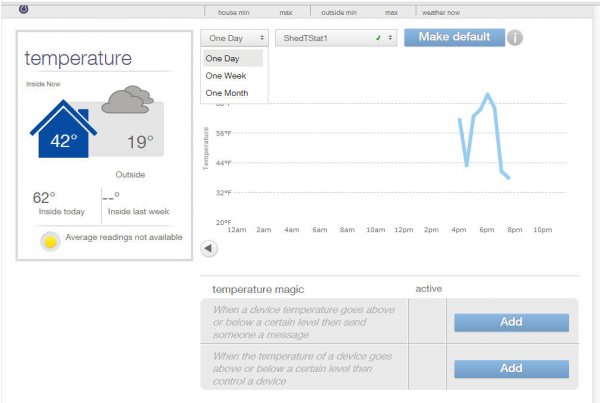Click Average readings not available text

click(x=124, y=237)
